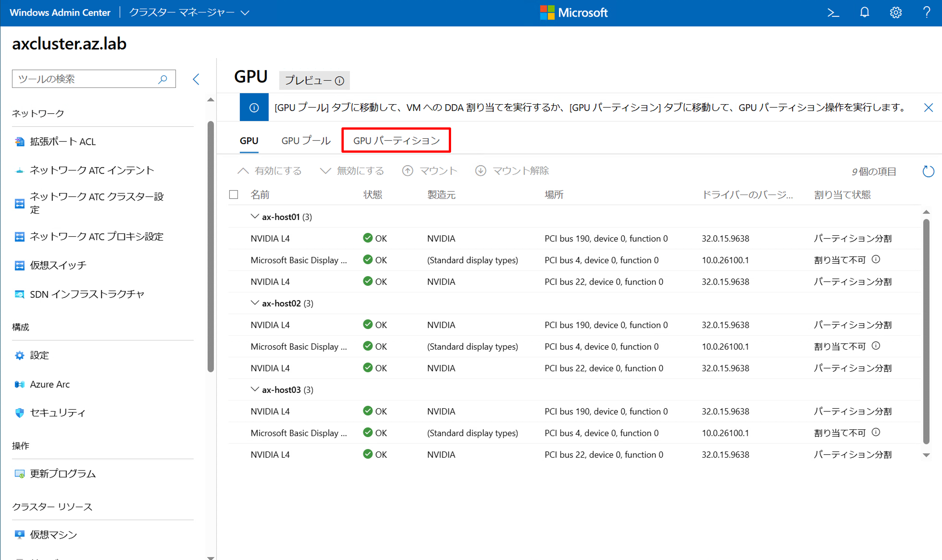Select ax-host03 NVIDIA L4 on PCI bus 190

coord(574,411)
